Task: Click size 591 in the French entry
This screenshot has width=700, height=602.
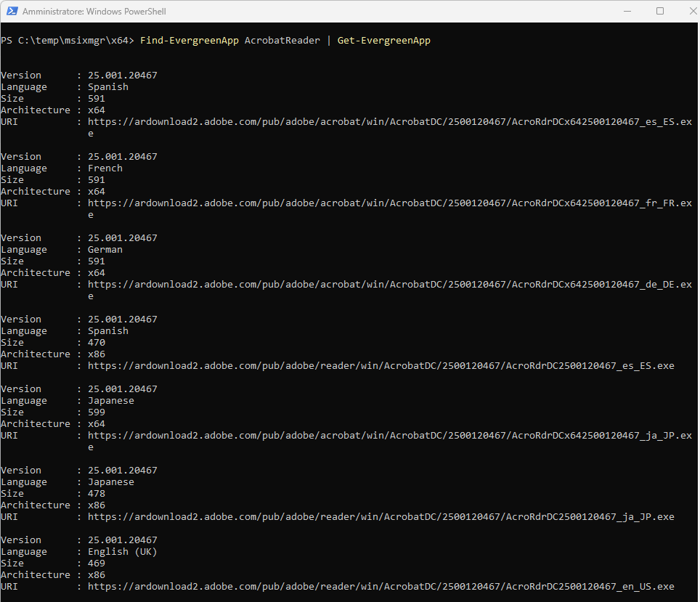Action: click(97, 179)
